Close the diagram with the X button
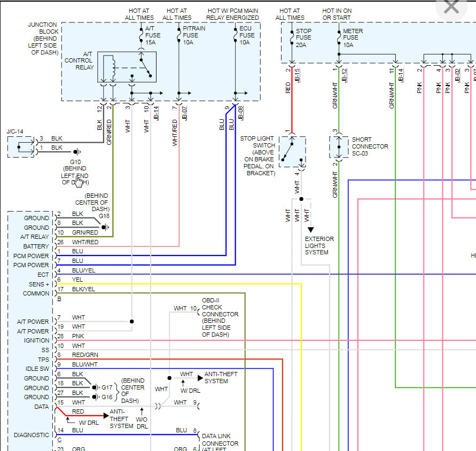This screenshot has height=451, width=476. click(450, 7)
